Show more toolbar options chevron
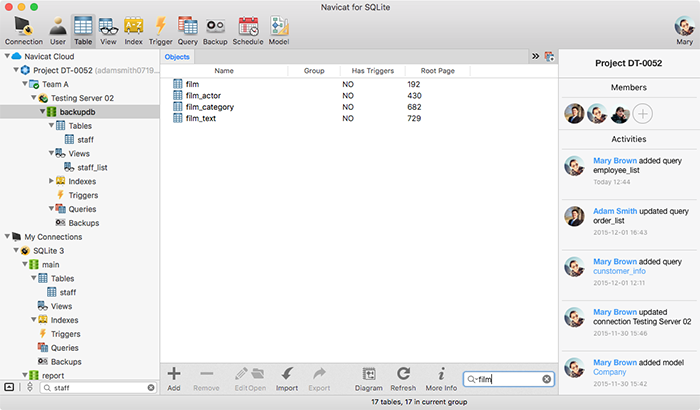 535,56
